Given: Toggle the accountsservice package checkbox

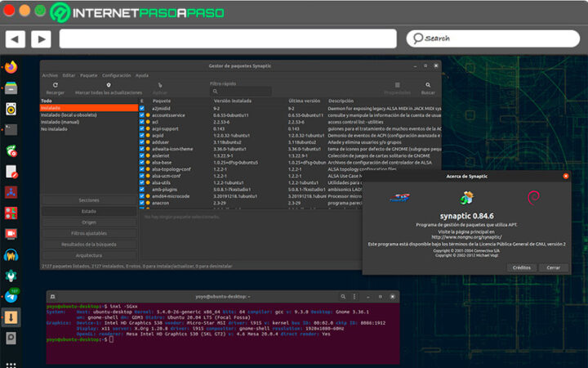Looking at the screenshot, I should (142, 115).
